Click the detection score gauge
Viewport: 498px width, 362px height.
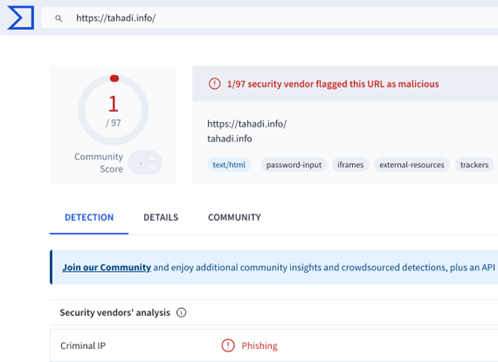point(113,110)
